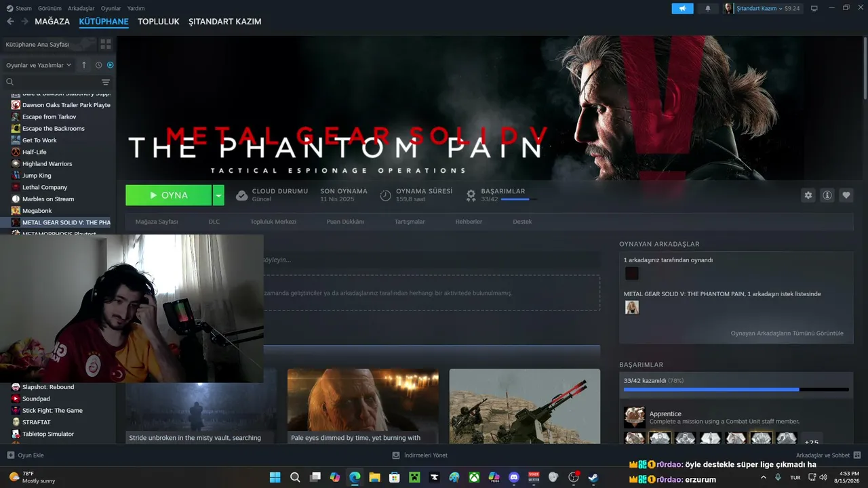Open the Oyunlar menu

111,8
